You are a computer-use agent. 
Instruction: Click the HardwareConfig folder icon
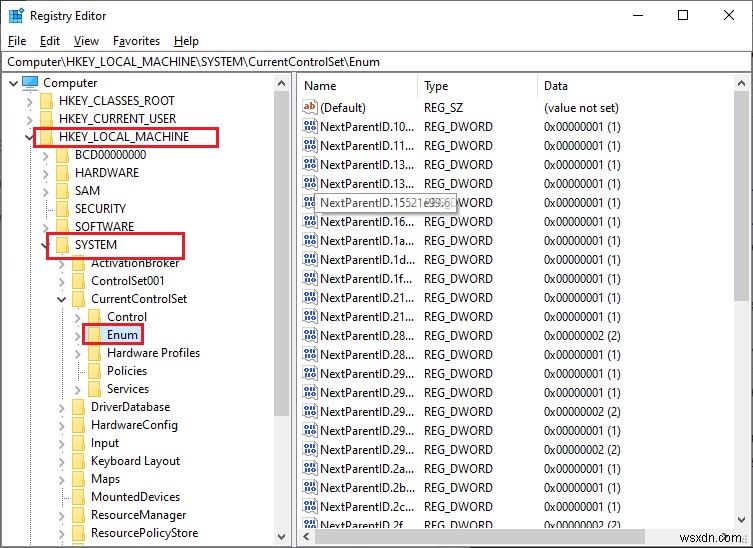[79, 425]
